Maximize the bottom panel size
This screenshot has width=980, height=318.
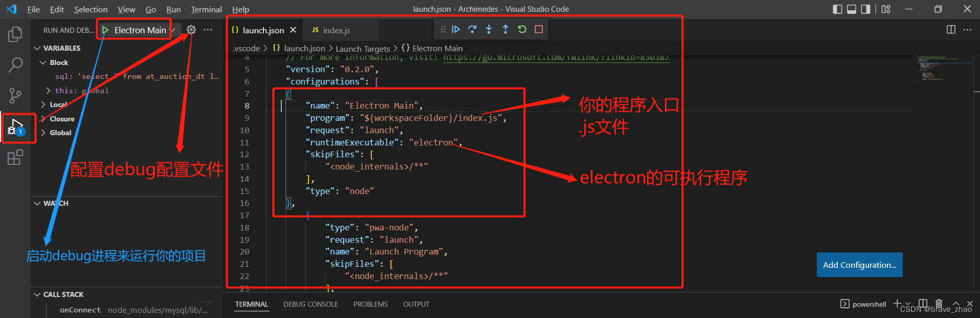[x=955, y=304]
